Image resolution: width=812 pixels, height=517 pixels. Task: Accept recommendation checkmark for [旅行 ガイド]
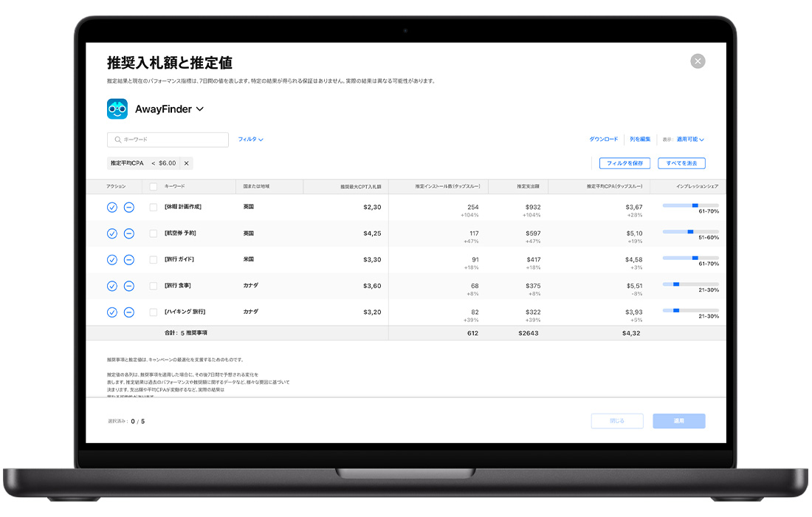(112, 260)
